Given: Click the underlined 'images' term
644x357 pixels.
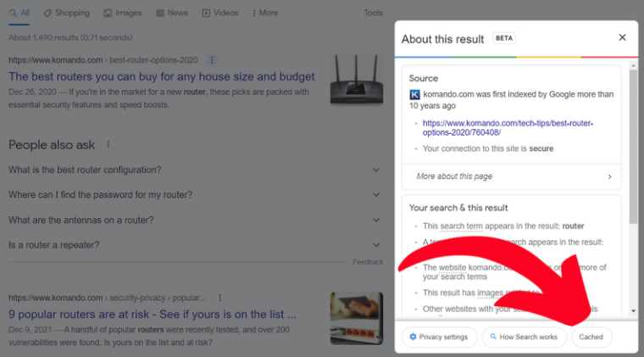Looking at the screenshot, I should point(490,293).
